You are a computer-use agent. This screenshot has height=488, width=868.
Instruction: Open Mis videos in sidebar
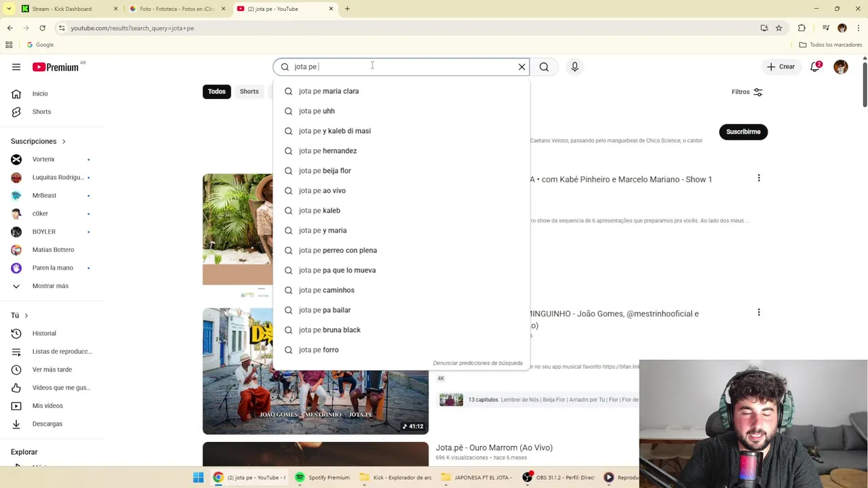pyautogui.click(x=52, y=406)
